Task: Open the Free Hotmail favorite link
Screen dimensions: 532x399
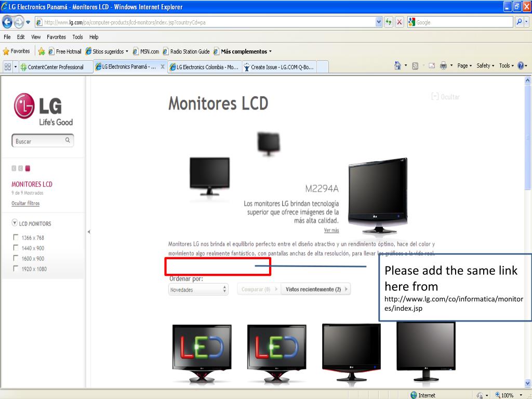Action: click(x=65, y=51)
